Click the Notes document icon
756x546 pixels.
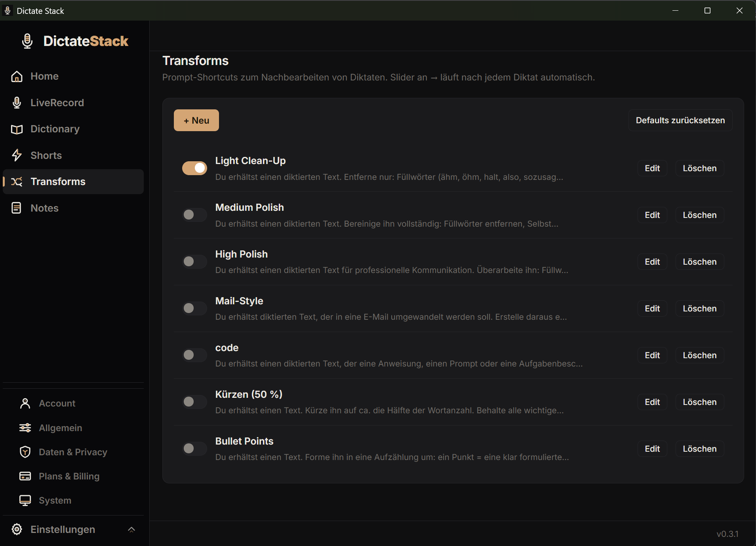(x=17, y=208)
